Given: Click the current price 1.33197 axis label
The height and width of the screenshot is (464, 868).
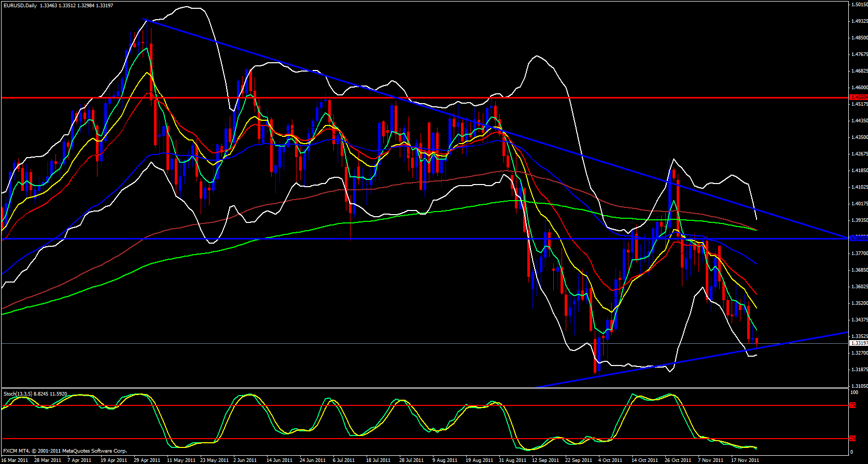Looking at the screenshot, I should point(858,343).
